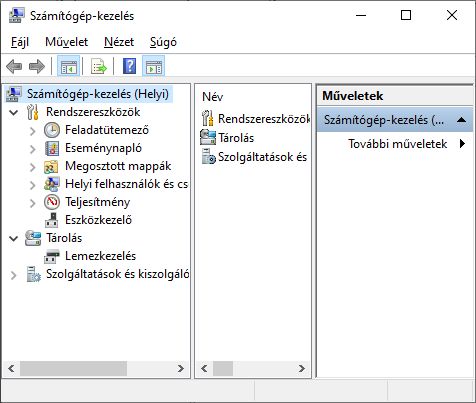Collapse the Rendszereszközök tree node
The height and width of the screenshot is (403, 476).
click(14, 112)
